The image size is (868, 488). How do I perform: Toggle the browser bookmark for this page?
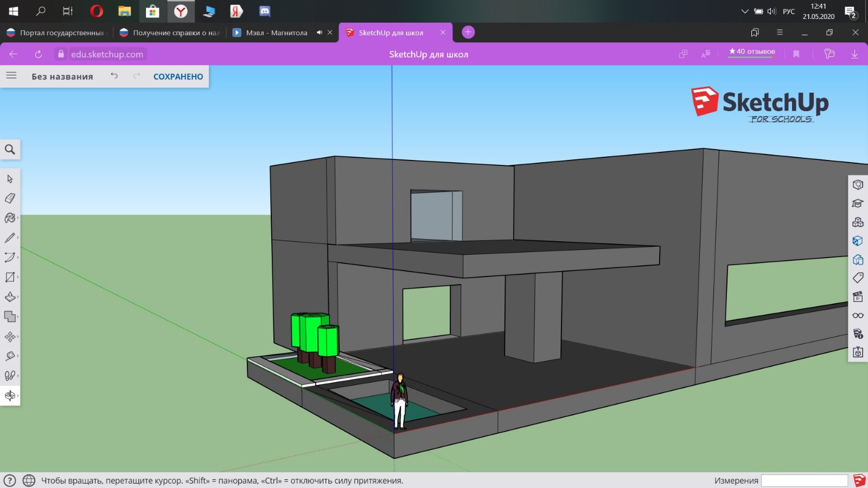coord(796,54)
